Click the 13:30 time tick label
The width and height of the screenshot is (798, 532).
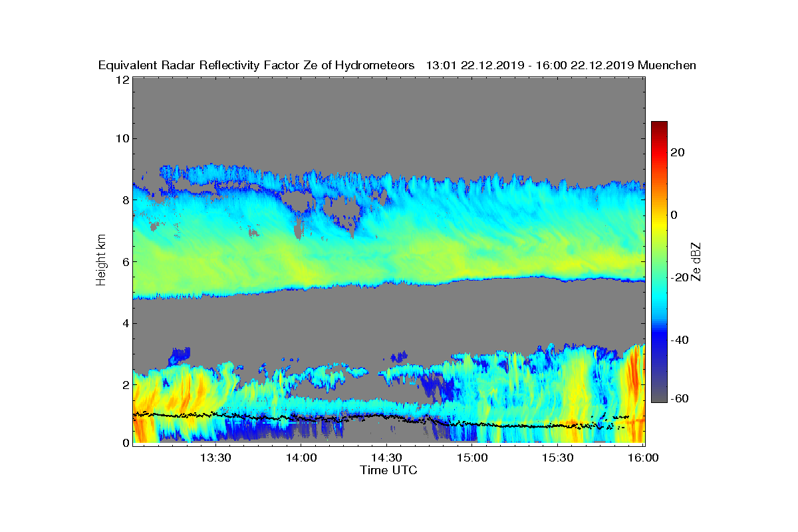click(x=215, y=458)
